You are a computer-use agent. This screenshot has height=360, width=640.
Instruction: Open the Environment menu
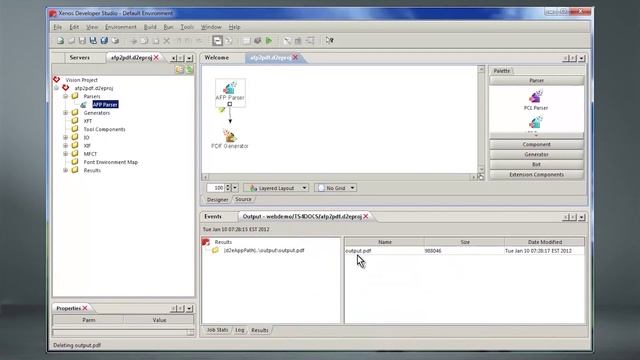[x=120, y=27]
